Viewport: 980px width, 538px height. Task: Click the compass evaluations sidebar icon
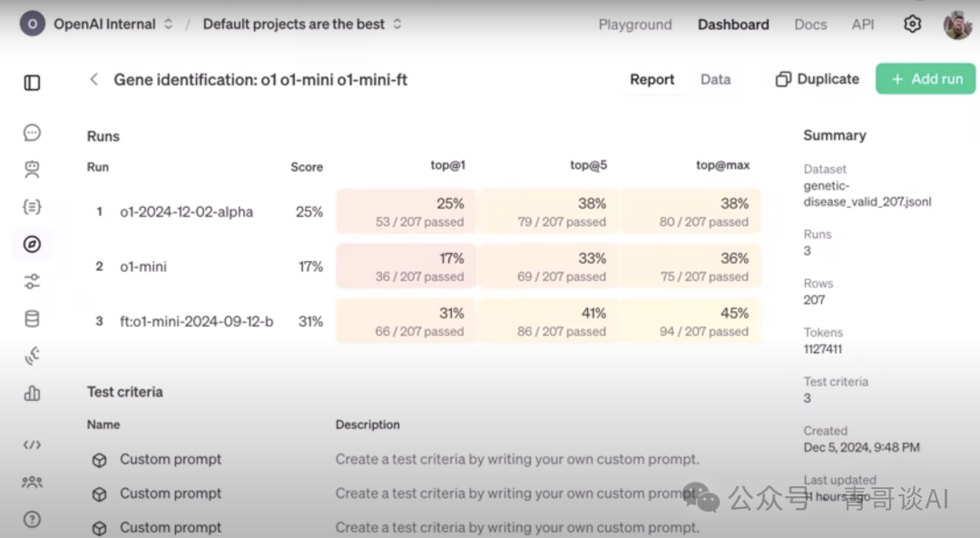[x=32, y=243]
